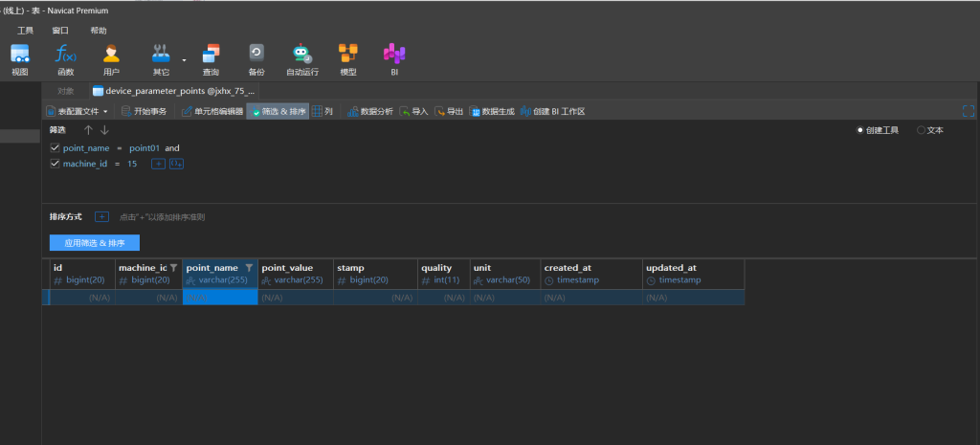Uncheck the point_name filter checkbox
The width and height of the screenshot is (980, 445).
pyautogui.click(x=55, y=148)
